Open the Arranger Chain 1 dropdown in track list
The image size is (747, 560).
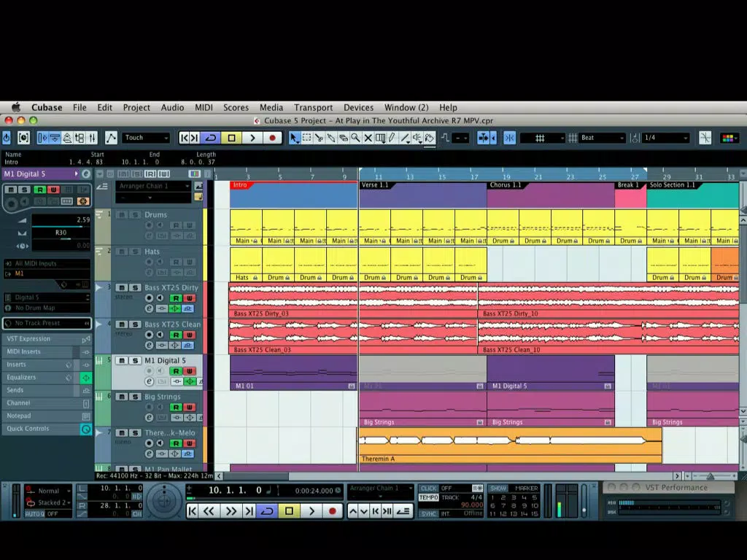tap(153, 186)
